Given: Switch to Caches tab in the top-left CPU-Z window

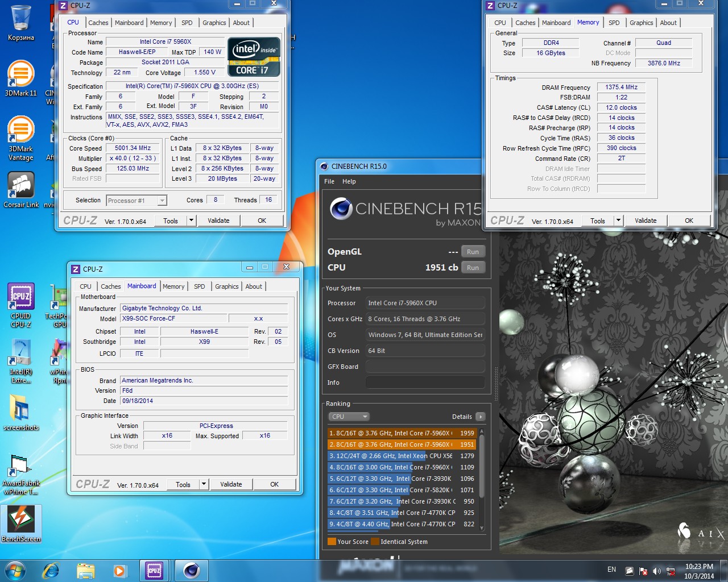Looking at the screenshot, I should click(98, 23).
